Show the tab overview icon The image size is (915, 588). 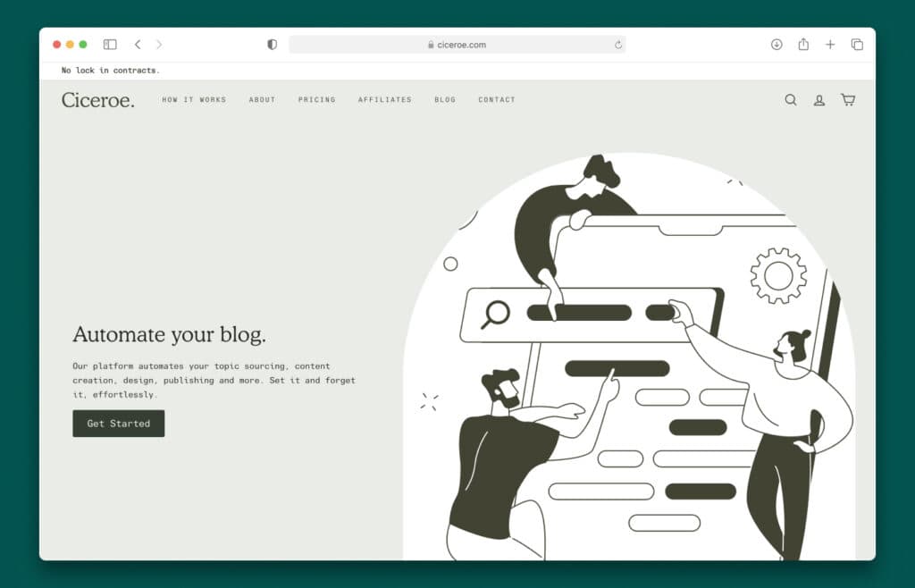point(855,44)
